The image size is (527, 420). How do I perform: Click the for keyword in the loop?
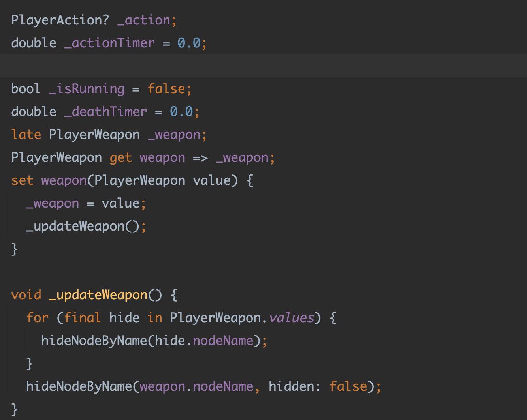point(38,318)
